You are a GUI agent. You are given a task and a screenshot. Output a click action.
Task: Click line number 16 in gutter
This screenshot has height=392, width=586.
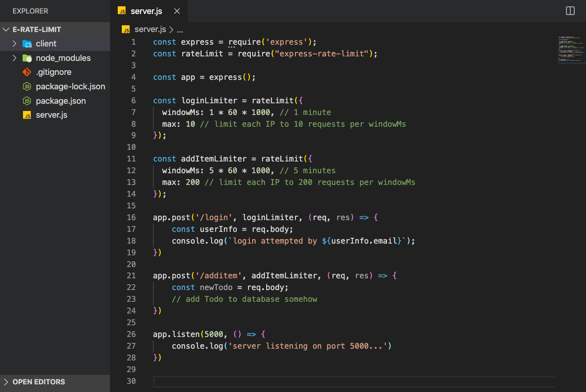pos(131,217)
